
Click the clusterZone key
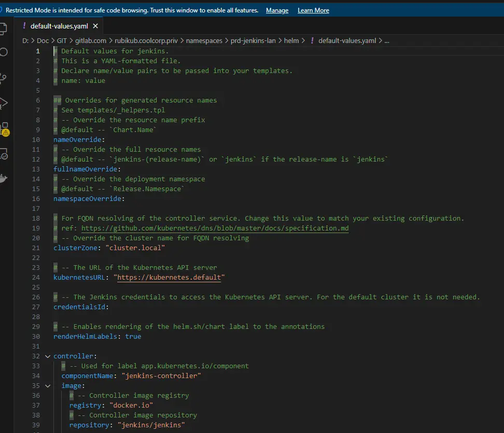(75, 248)
